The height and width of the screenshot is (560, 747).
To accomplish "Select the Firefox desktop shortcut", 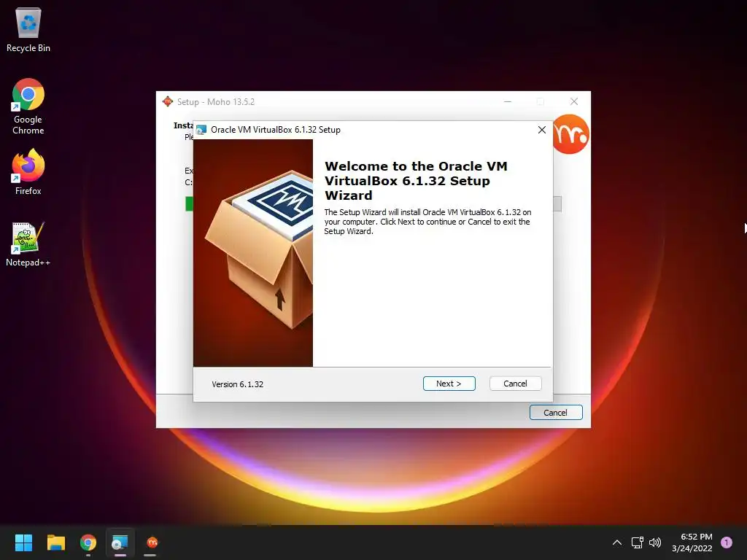I will 28,171.
